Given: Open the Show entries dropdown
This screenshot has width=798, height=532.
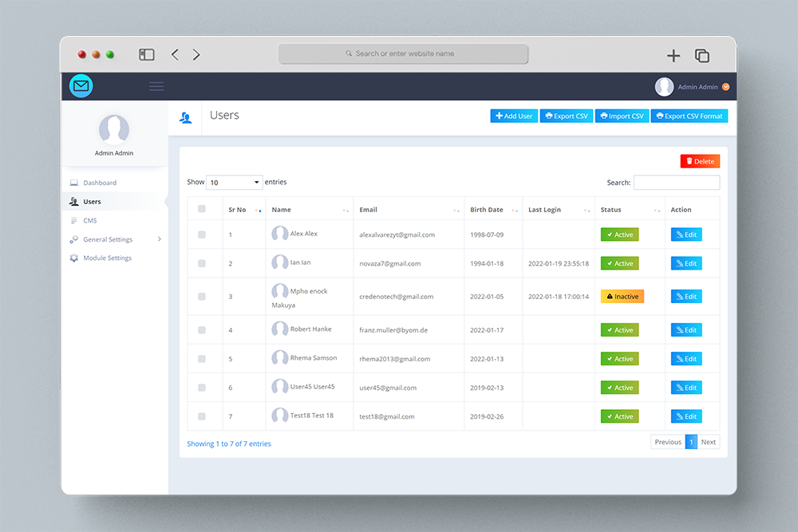Looking at the screenshot, I should [x=234, y=183].
